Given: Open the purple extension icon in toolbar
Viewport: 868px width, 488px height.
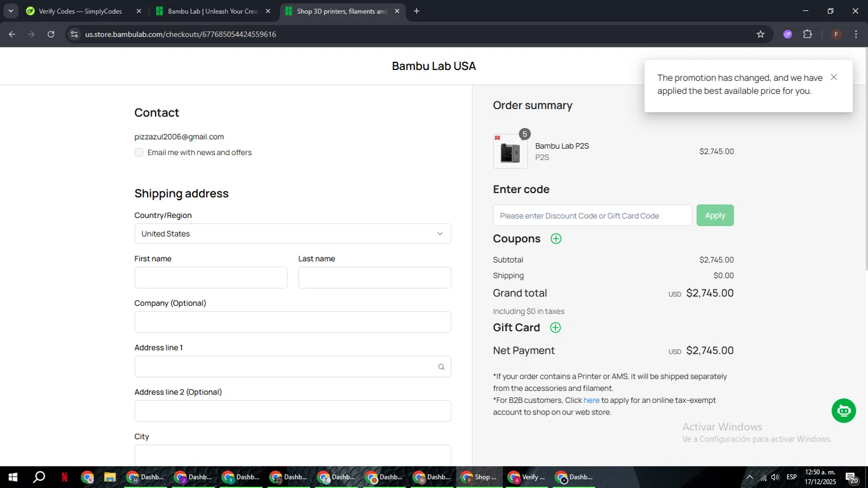Looking at the screenshot, I should coord(788,34).
